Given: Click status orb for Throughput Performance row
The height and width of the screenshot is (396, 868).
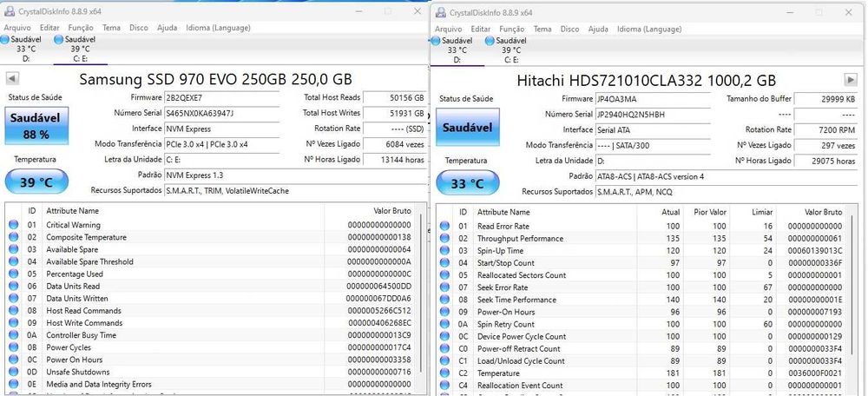Looking at the screenshot, I should click(x=444, y=238).
